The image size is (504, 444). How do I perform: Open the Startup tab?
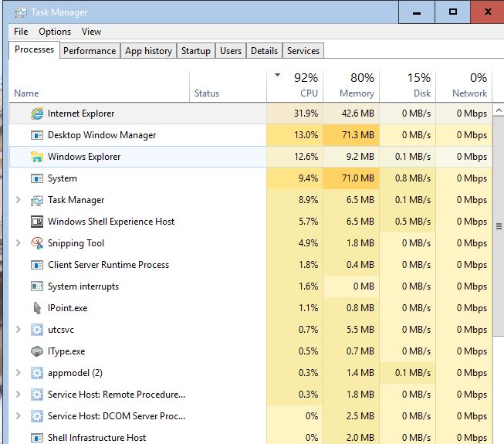pos(196,51)
